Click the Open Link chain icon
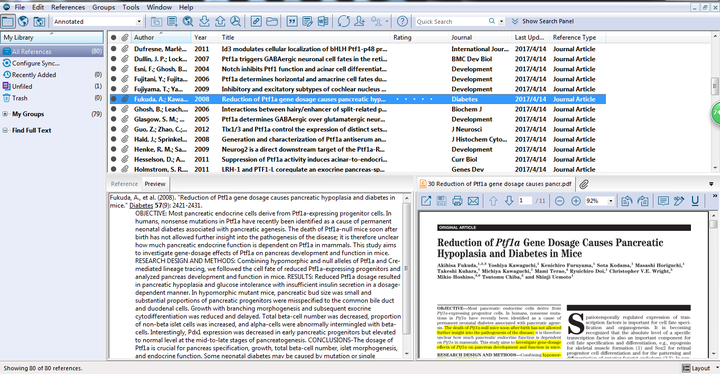 pyautogui.click(x=256, y=21)
